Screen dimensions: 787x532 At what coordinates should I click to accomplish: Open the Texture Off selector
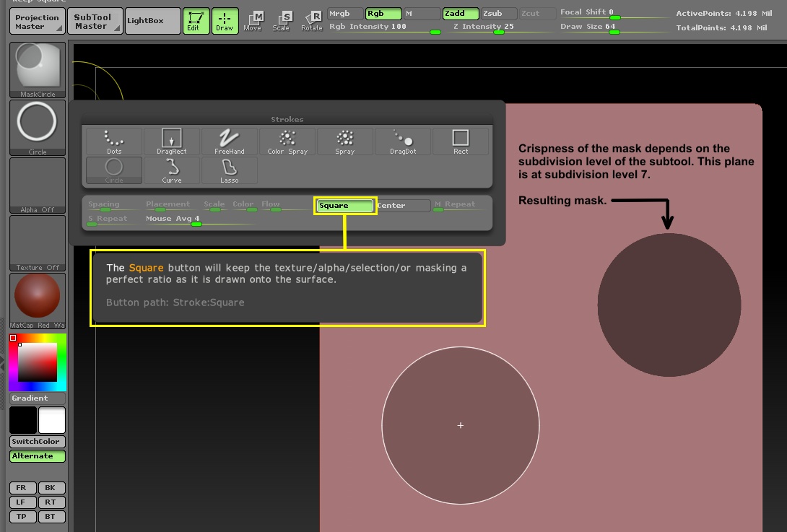(x=38, y=243)
